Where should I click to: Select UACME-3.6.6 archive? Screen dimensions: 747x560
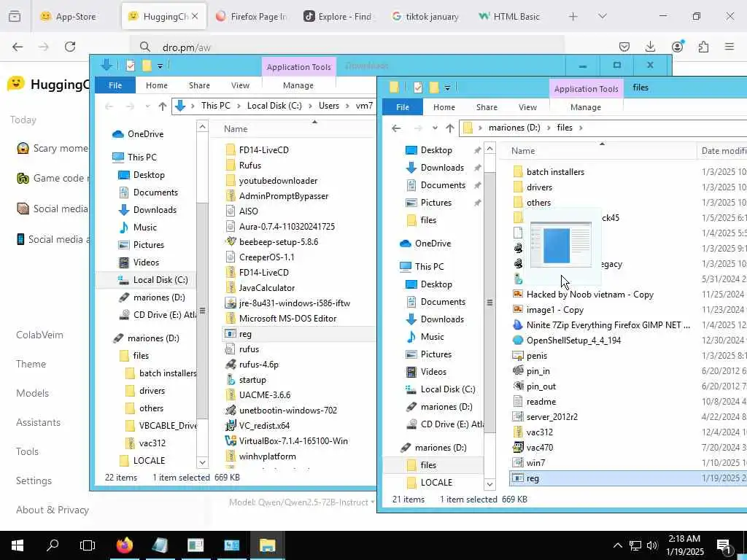point(264,395)
